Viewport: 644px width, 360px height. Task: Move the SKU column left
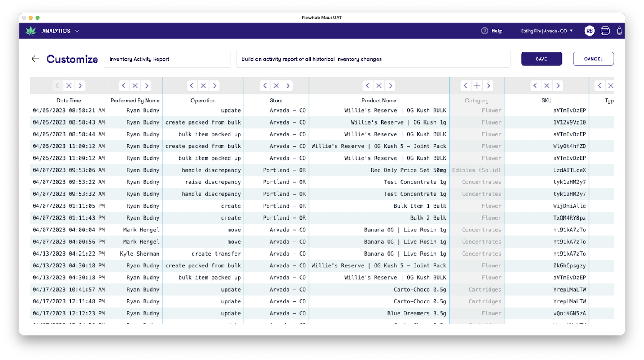point(535,86)
